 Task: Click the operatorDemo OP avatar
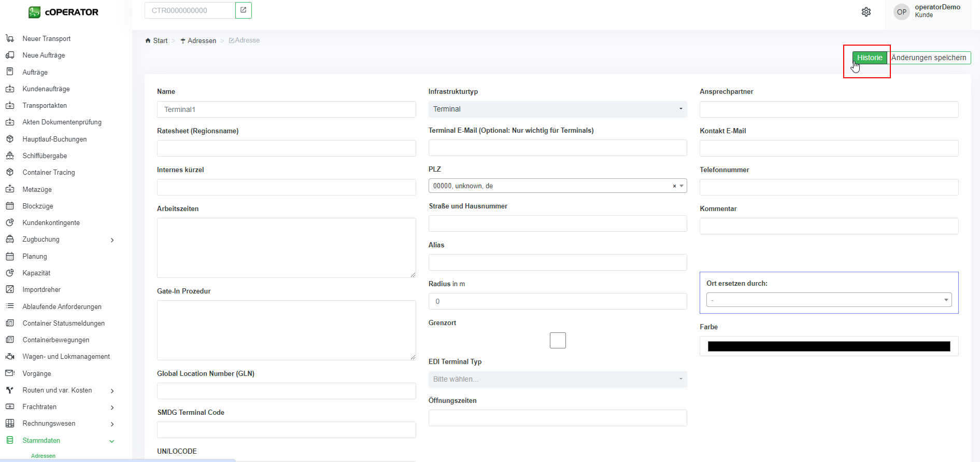coord(902,12)
